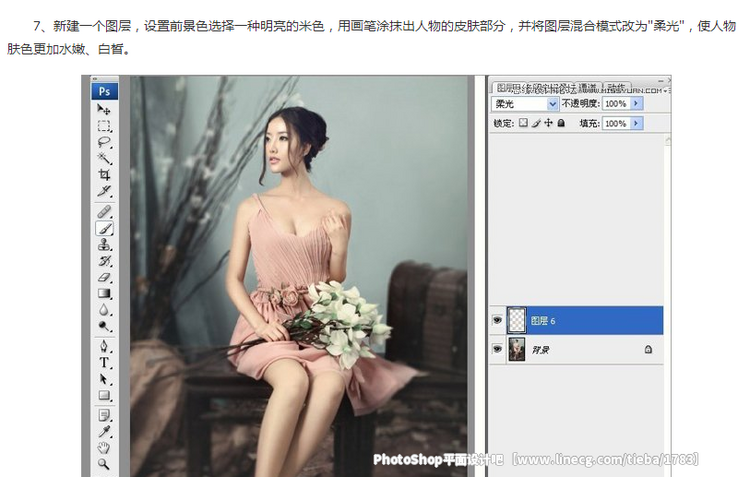Toggle lock transparent pixels
This screenshot has height=477, width=750.
point(523,123)
